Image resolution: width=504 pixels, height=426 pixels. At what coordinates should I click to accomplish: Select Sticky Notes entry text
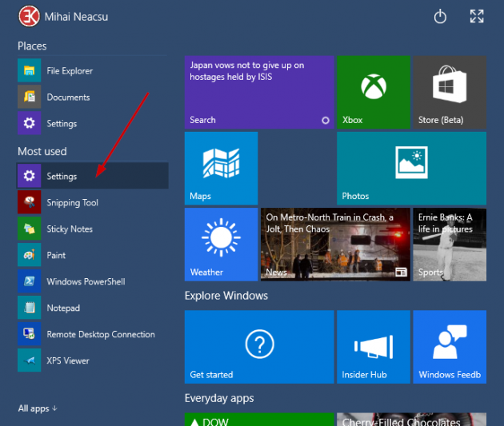click(70, 229)
